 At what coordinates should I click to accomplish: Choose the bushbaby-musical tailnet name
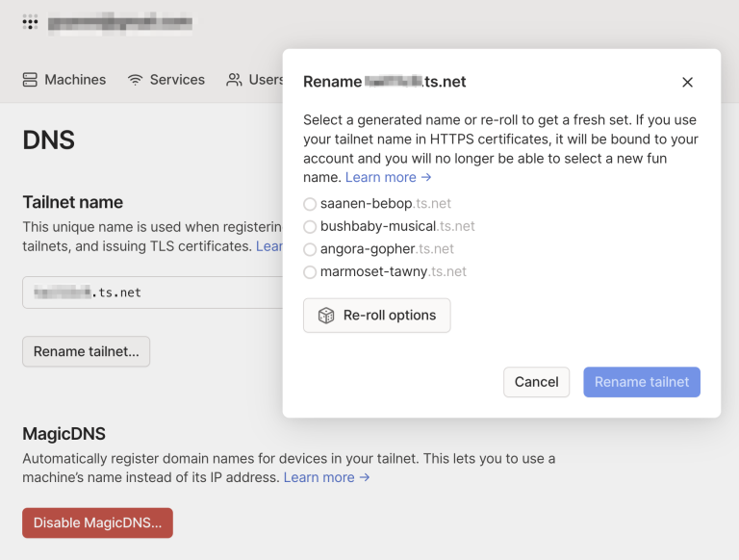pos(310,227)
